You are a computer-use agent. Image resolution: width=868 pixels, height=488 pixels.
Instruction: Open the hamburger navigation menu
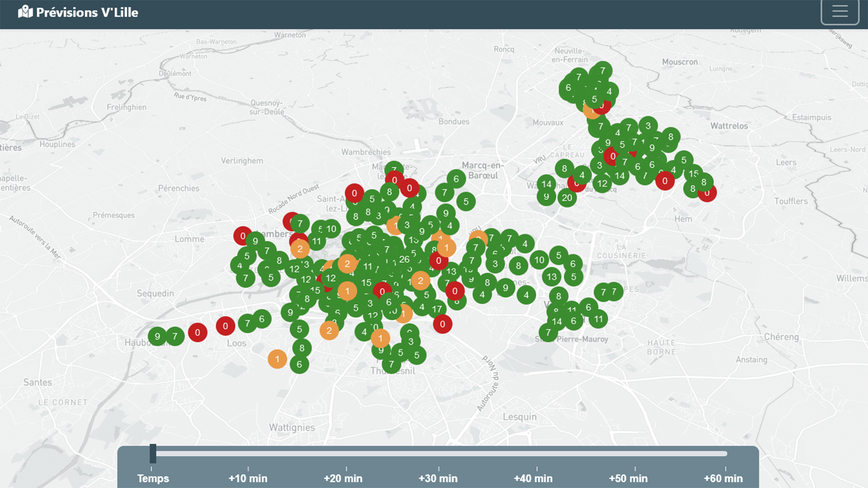click(839, 11)
